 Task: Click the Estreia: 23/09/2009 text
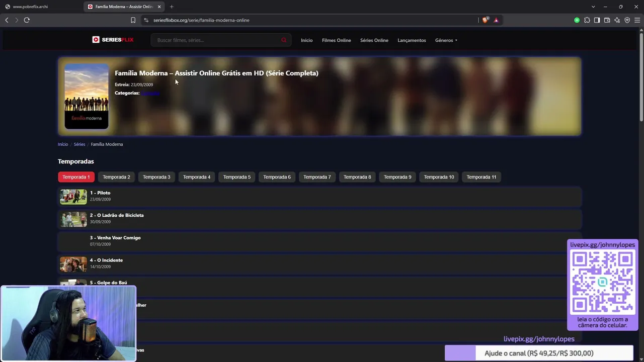(134, 84)
